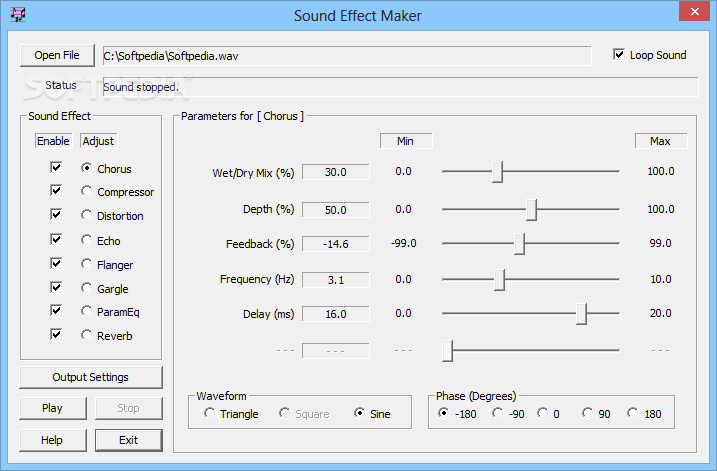This screenshot has height=471, width=717.
Task: Select the ParamEq radio button
Action: click(88, 312)
